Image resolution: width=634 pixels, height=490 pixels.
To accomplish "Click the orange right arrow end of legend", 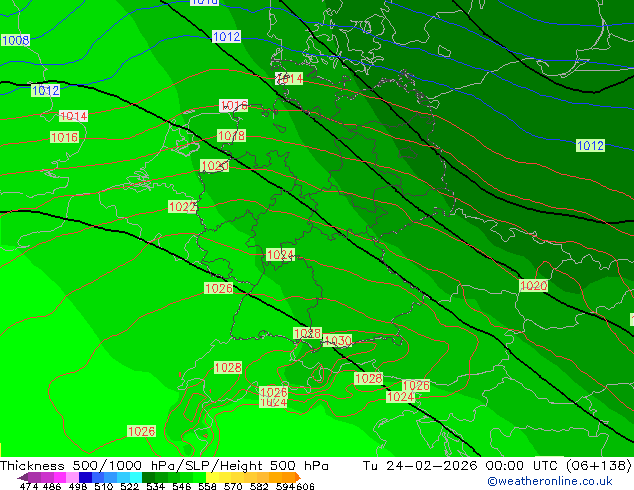I will pyautogui.click(x=298, y=477).
